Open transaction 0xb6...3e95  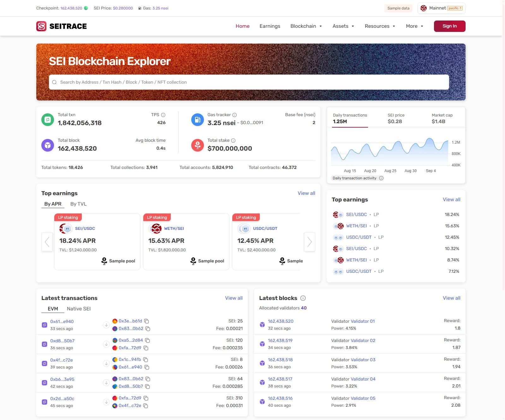click(x=62, y=379)
